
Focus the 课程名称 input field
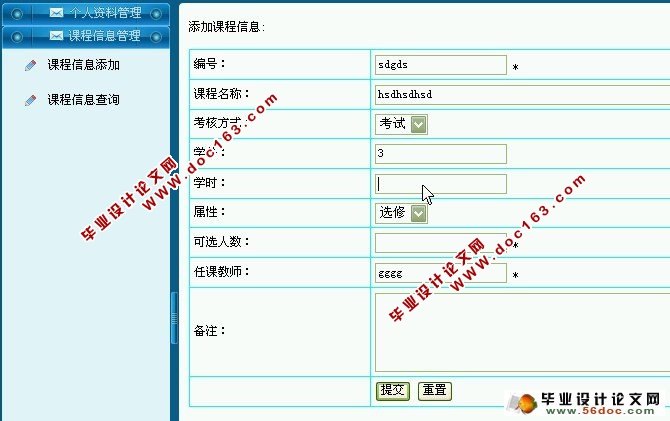pyautogui.click(x=522, y=94)
